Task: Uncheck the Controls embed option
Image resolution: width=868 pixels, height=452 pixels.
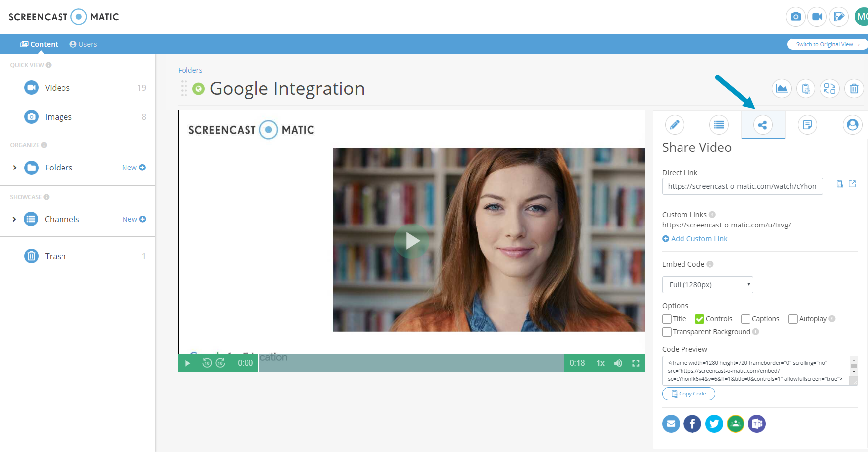Action: tap(699, 319)
